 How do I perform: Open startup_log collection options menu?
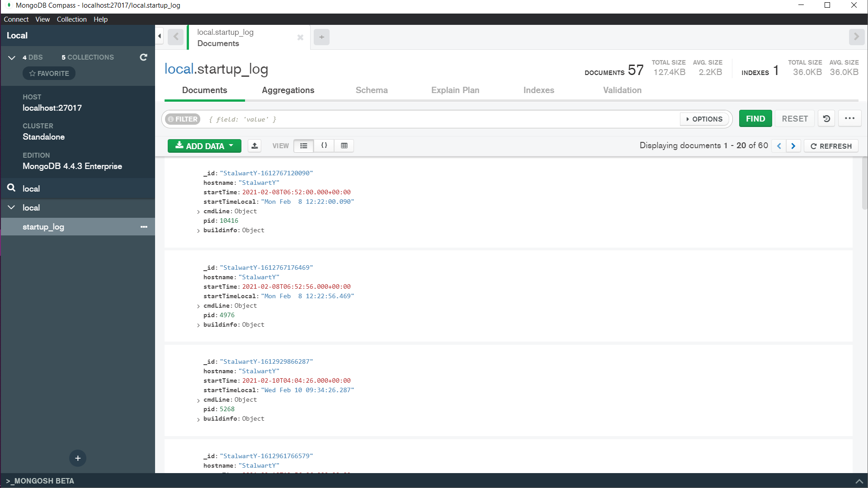pyautogui.click(x=144, y=227)
